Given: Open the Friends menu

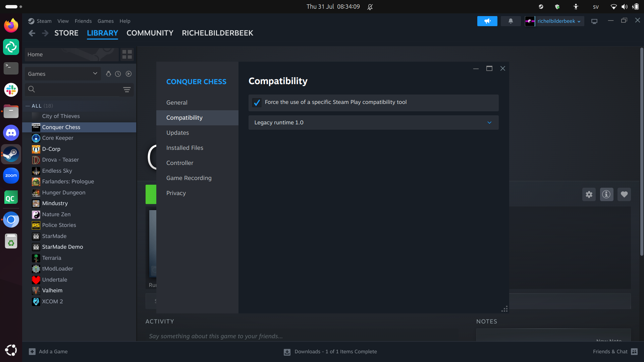Looking at the screenshot, I should [x=83, y=21].
